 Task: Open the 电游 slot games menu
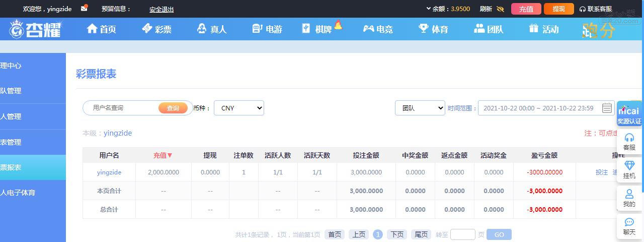pos(267,29)
